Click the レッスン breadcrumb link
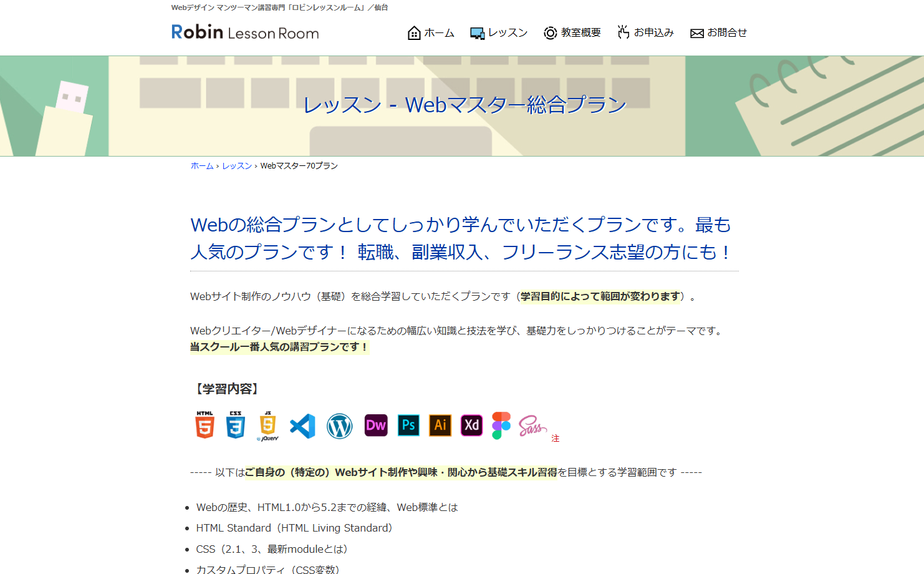This screenshot has width=924, height=574. click(x=236, y=166)
